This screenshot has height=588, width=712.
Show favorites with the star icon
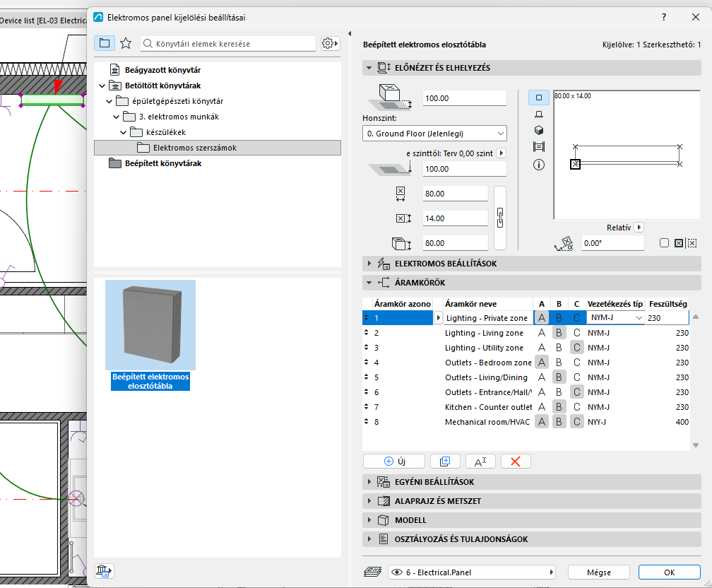pyautogui.click(x=126, y=44)
